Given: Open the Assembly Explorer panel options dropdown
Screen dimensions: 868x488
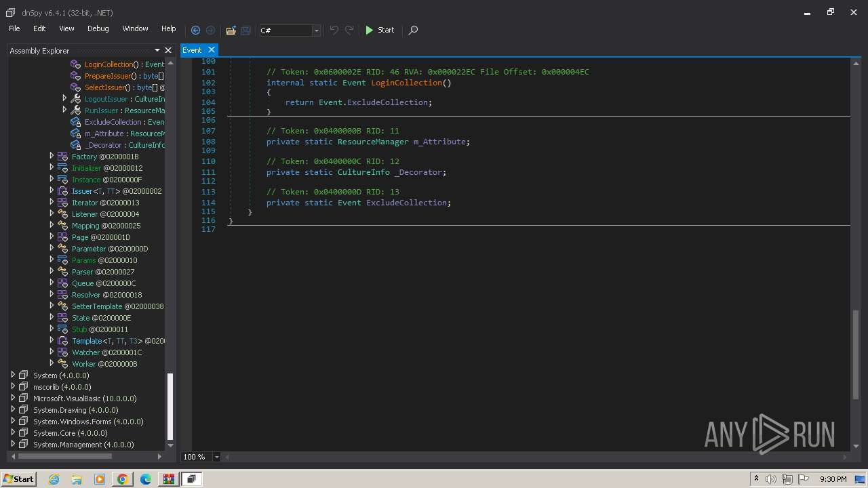Looking at the screenshot, I should pos(157,50).
